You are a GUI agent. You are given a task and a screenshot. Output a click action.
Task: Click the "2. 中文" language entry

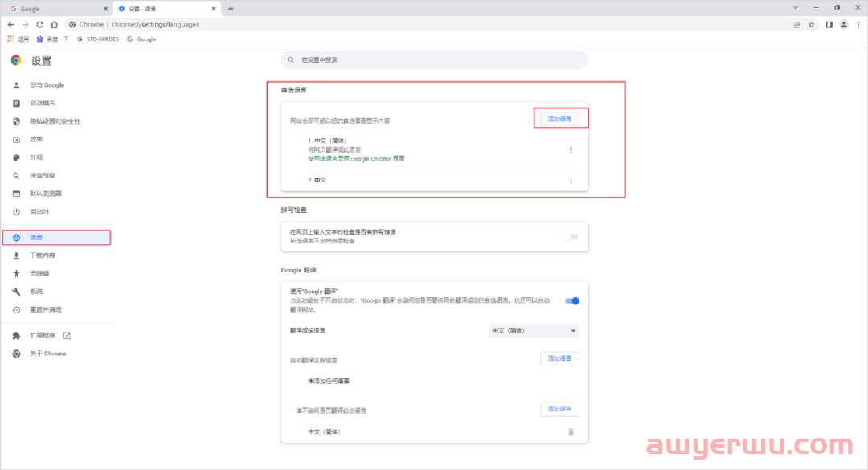click(317, 181)
